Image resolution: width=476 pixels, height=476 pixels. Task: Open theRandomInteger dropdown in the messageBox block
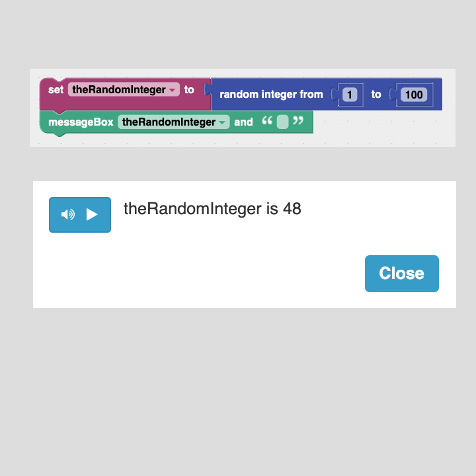coord(174,122)
